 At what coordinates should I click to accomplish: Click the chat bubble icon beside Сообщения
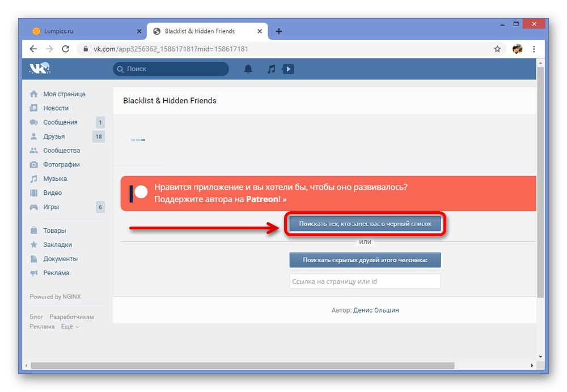point(33,122)
